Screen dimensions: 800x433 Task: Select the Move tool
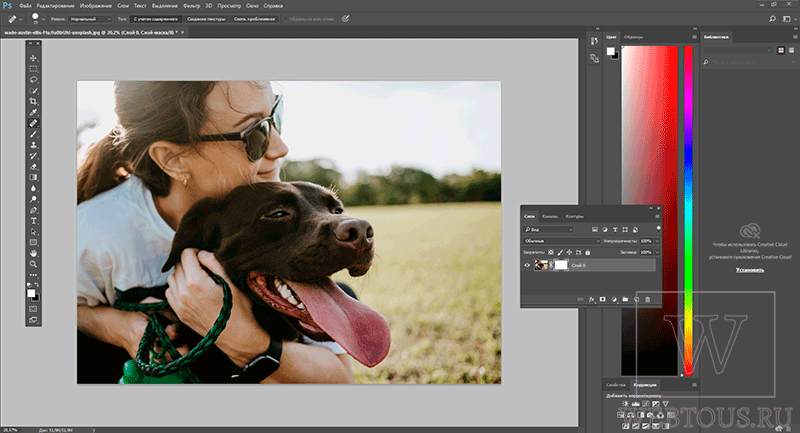coord(33,58)
